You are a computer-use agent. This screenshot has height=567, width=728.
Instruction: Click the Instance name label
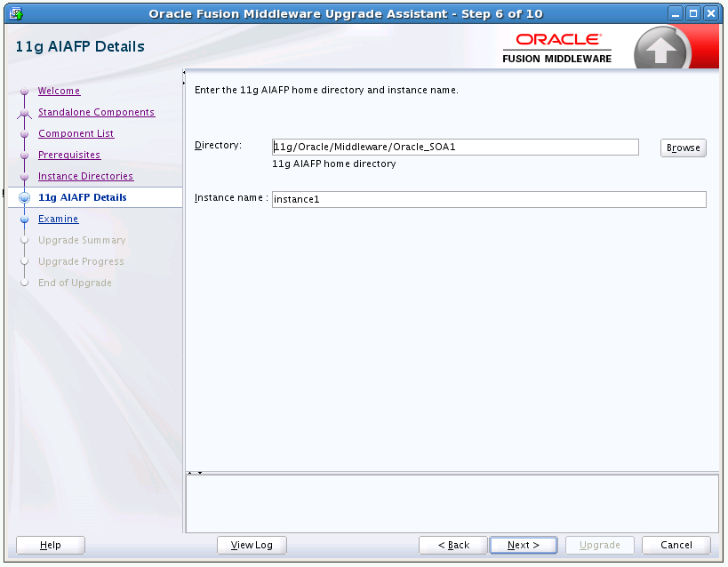coord(231,198)
